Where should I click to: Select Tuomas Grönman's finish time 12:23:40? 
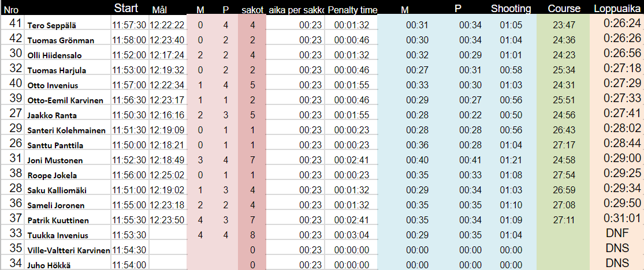click(x=167, y=40)
